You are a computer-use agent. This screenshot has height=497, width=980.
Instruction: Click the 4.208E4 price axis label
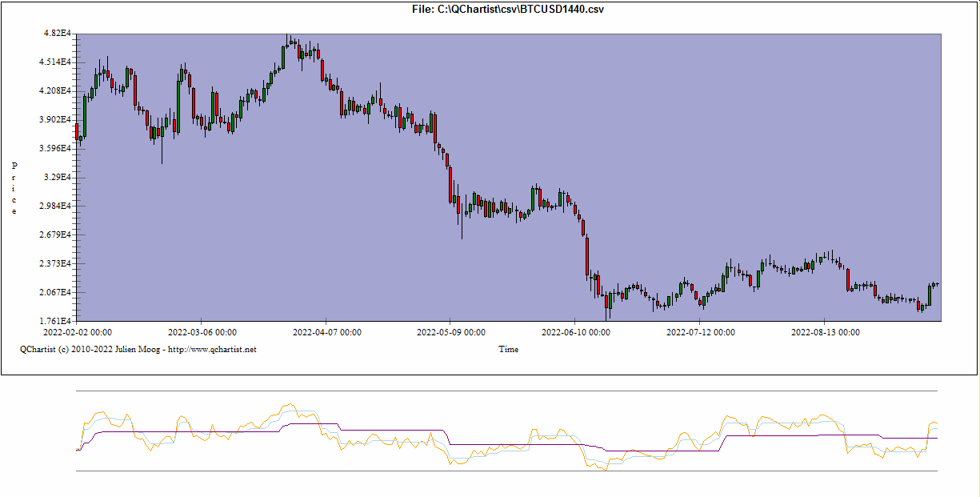(x=57, y=91)
